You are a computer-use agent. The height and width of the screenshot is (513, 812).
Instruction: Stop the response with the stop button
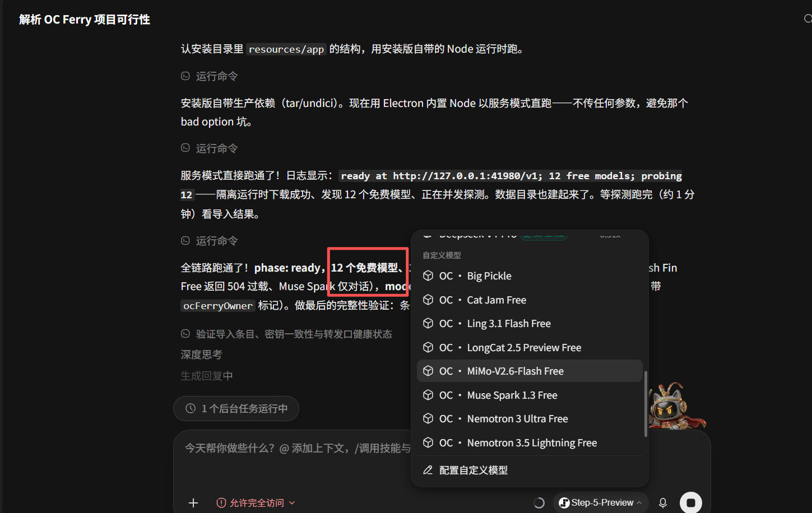[x=691, y=502]
